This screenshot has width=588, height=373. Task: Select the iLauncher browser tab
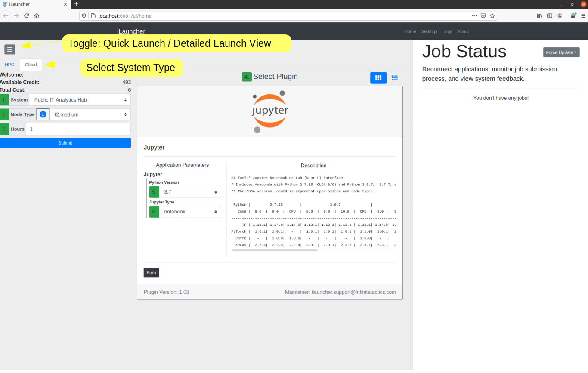(35, 4)
